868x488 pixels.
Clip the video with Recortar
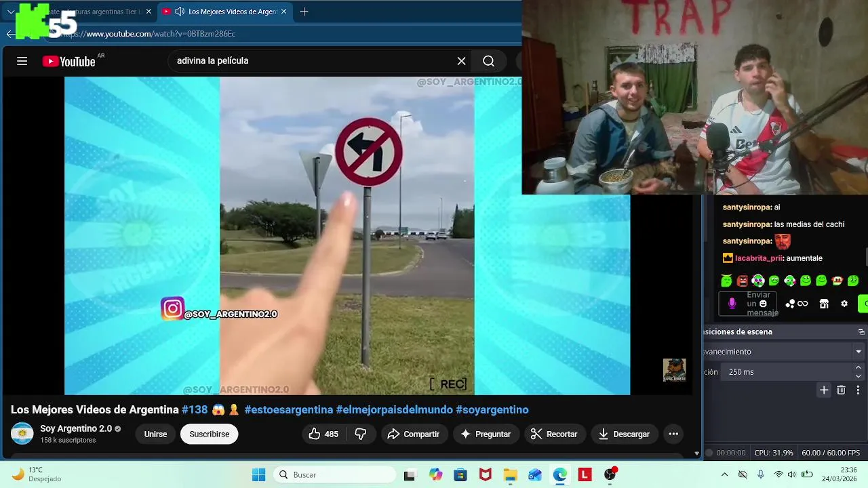pyautogui.click(x=554, y=434)
